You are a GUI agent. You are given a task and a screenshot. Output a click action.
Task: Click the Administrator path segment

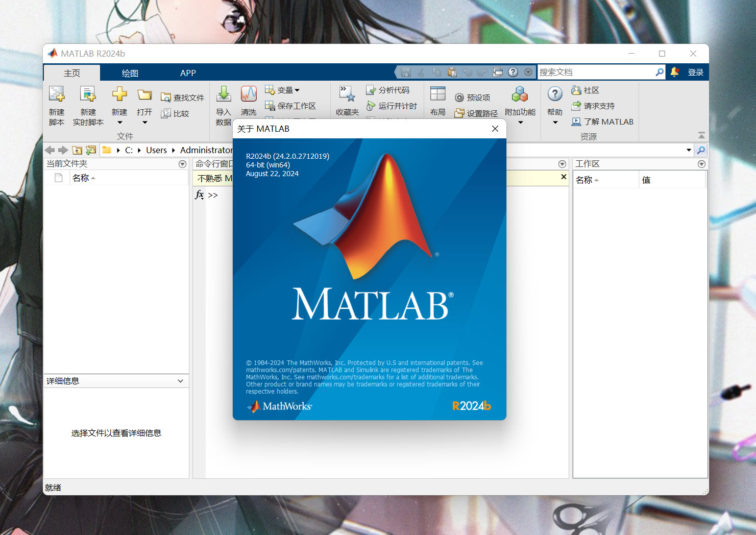tap(206, 150)
